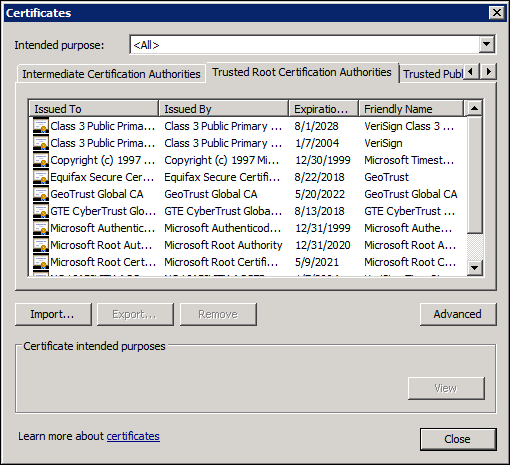The image size is (510, 465).
Task: Open the Trusted Publishers tab
Action: [x=432, y=74]
